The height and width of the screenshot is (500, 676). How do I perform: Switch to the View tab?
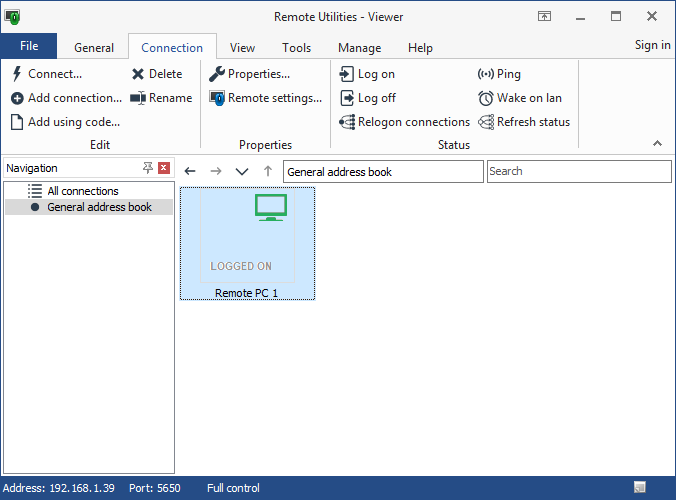click(x=242, y=48)
